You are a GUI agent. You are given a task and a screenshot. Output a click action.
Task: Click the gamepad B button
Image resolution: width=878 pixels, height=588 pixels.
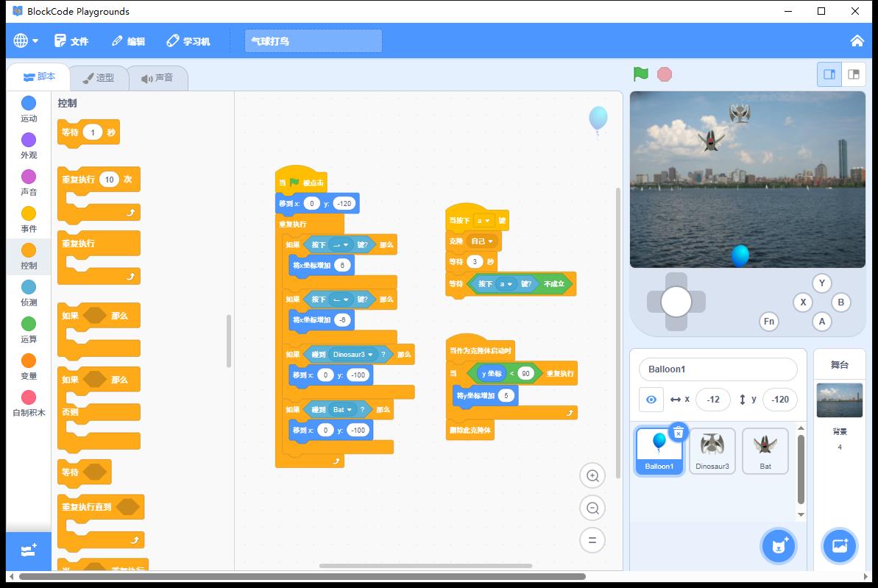pyautogui.click(x=840, y=302)
